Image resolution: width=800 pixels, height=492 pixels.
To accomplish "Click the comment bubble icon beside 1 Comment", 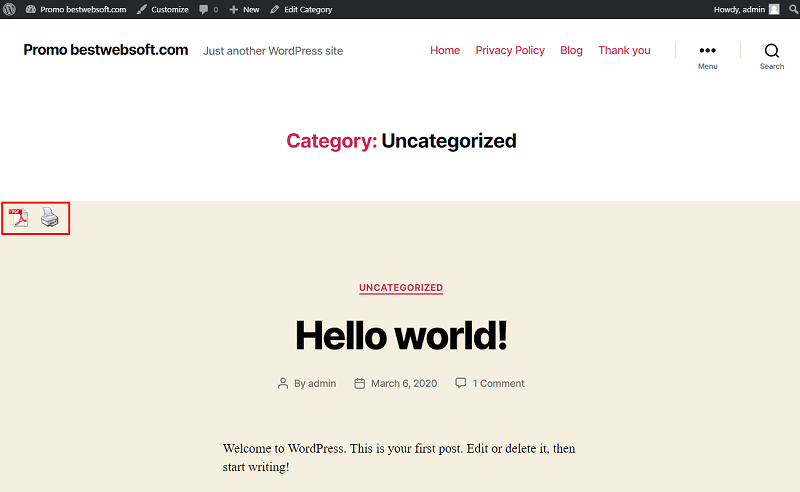I will 461,383.
